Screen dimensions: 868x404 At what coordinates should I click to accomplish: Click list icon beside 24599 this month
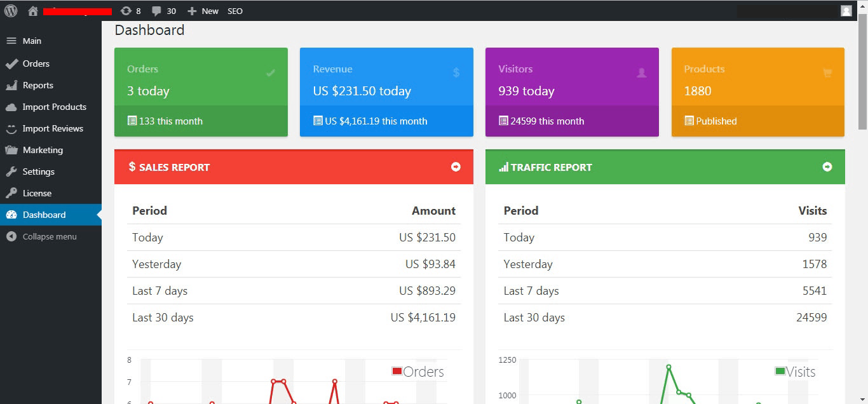point(503,121)
